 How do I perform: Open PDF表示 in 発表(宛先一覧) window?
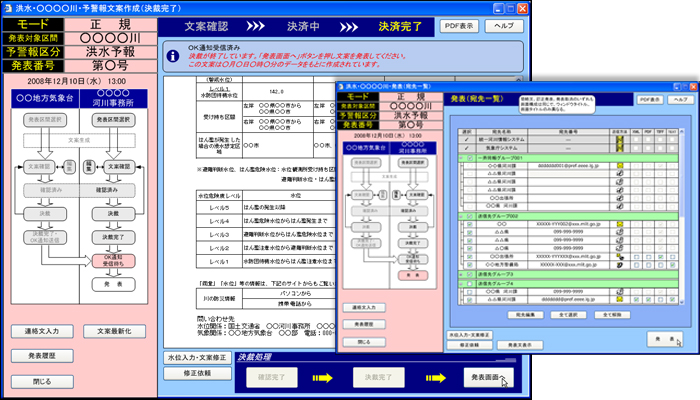coord(650,100)
